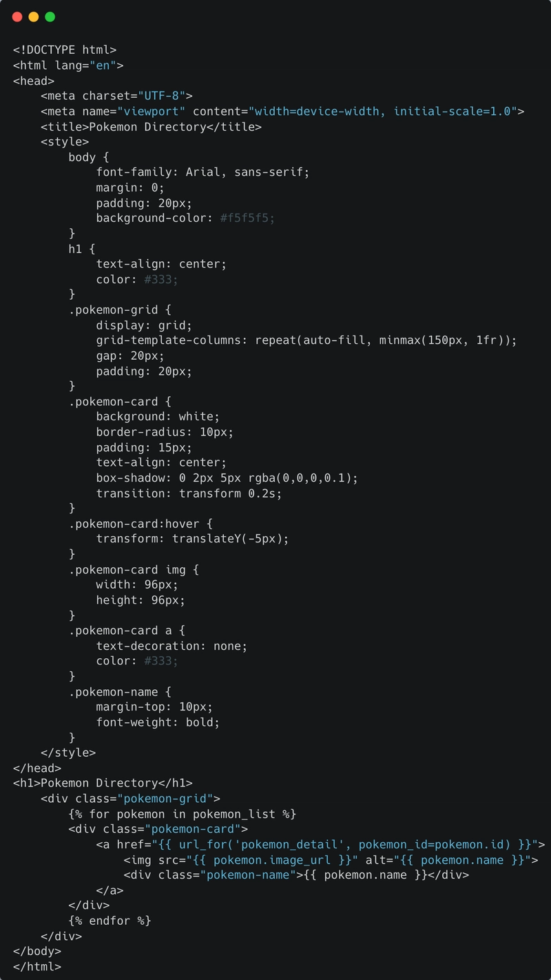Click the h1 Pokemon Directory heading line
The width and height of the screenshot is (551, 980).
coord(103,783)
